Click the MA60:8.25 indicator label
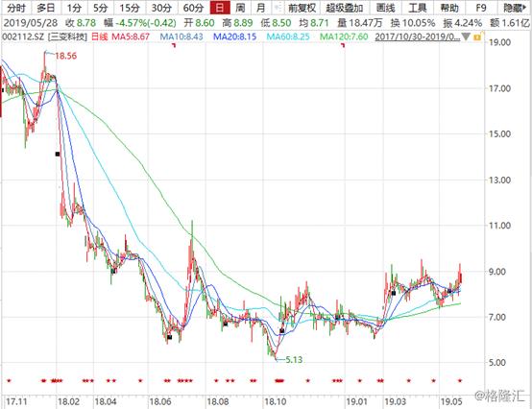532x409 pixels. point(288,36)
